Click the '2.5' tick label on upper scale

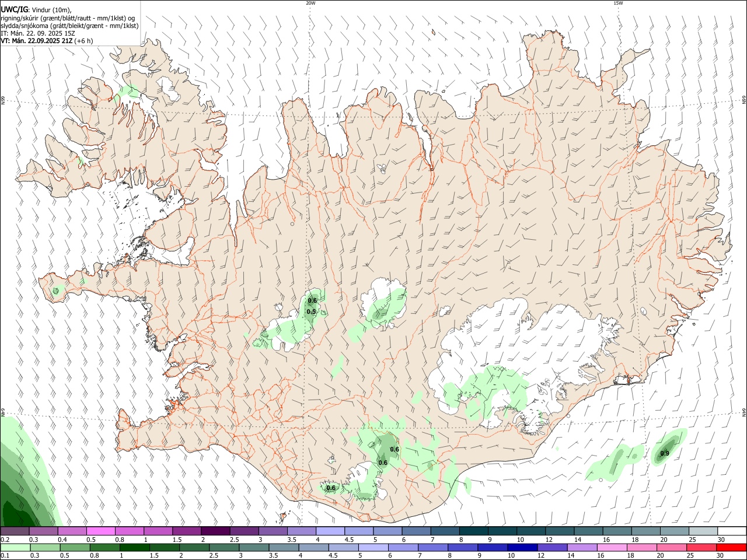234,540
